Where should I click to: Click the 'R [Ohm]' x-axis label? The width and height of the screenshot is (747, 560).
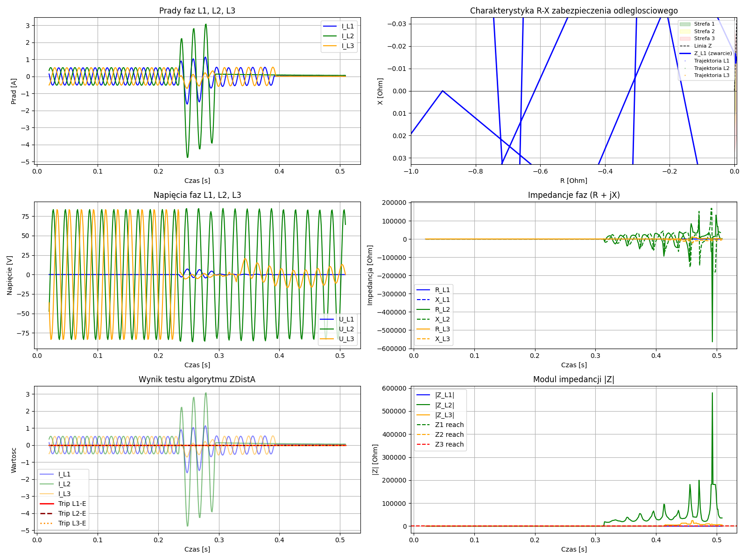pos(574,181)
